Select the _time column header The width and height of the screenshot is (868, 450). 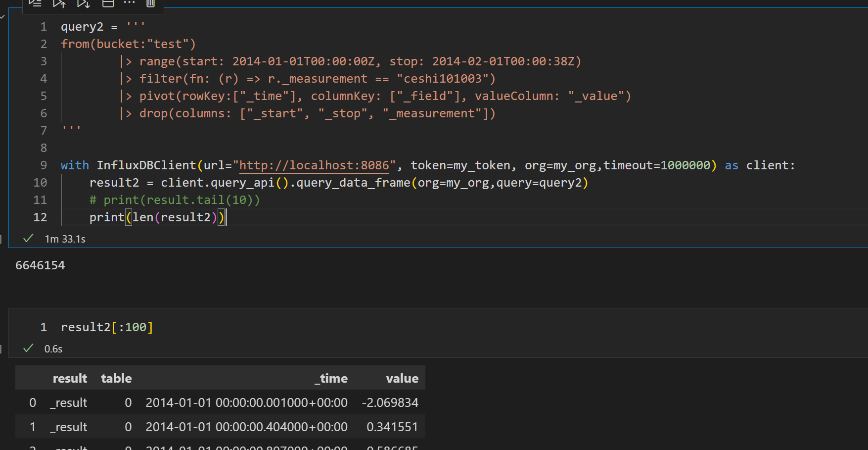point(331,378)
